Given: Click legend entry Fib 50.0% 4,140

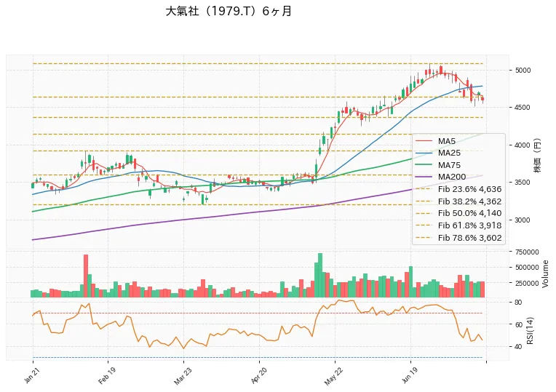Looking at the screenshot, I should pyautogui.click(x=458, y=213).
